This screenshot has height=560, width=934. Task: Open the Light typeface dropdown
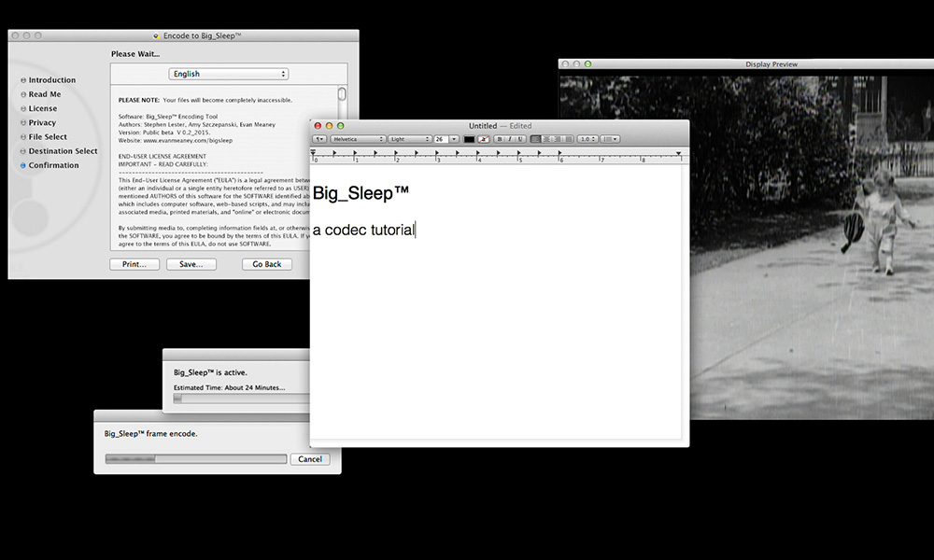click(410, 139)
